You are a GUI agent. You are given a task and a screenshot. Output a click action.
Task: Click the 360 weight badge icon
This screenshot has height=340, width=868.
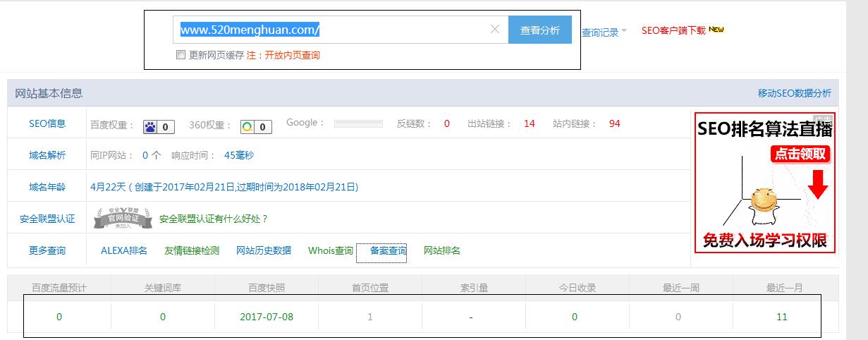[x=247, y=127]
